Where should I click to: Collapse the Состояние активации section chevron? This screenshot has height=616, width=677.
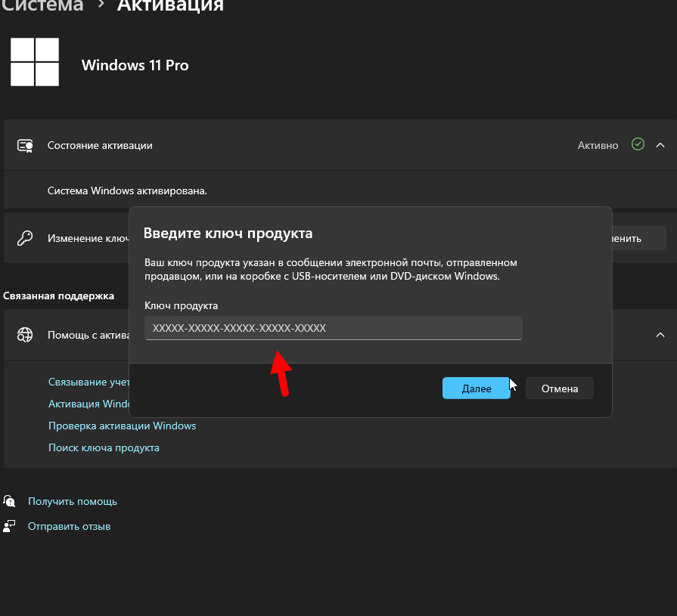pos(660,144)
